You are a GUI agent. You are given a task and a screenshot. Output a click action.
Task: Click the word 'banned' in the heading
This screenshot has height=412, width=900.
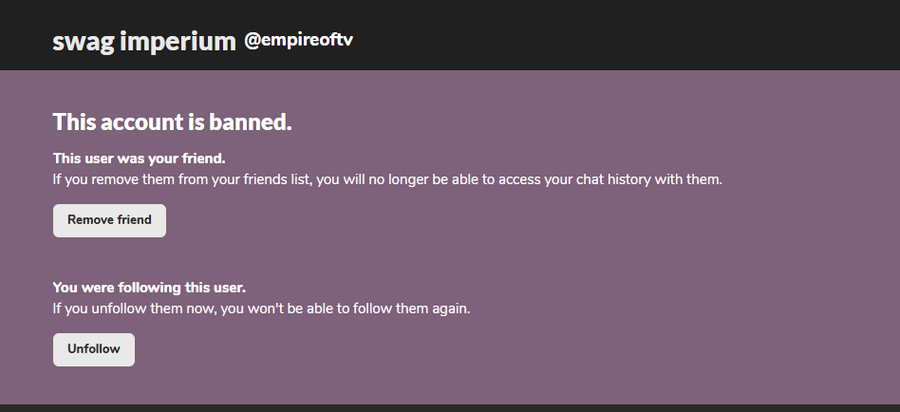(250, 122)
